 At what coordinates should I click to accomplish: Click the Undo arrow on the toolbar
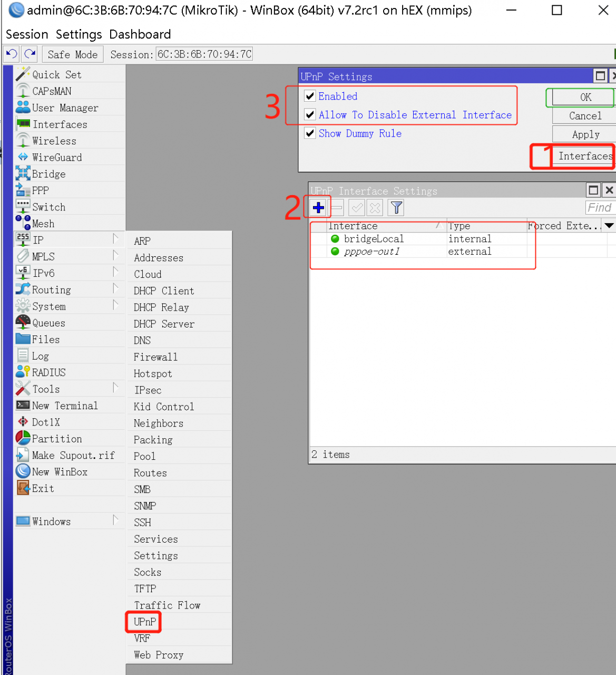click(x=11, y=54)
